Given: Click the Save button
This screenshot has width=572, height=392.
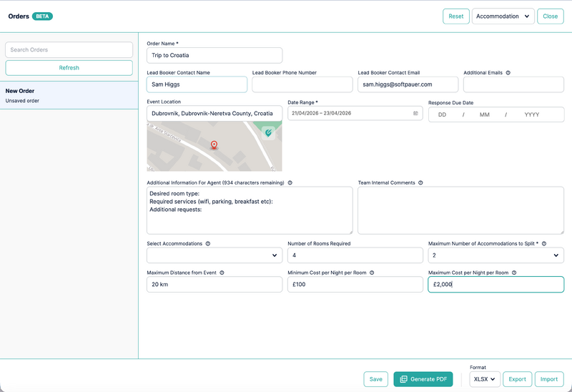Looking at the screenshot, I should click(376, 379).
